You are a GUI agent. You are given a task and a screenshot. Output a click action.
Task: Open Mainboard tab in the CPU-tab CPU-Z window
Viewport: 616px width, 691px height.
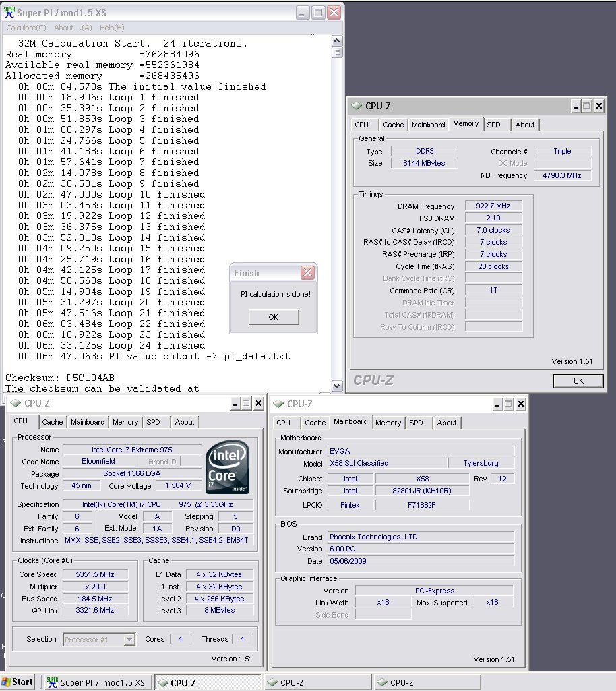[88, 422]
